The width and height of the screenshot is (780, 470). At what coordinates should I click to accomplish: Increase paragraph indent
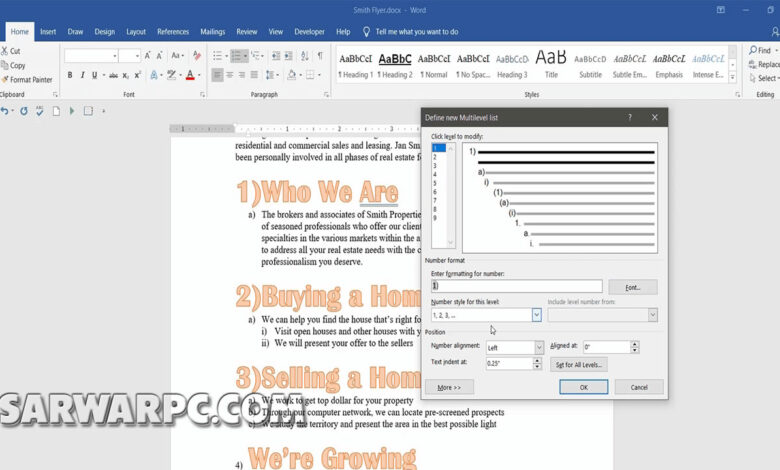pos(289,56)
